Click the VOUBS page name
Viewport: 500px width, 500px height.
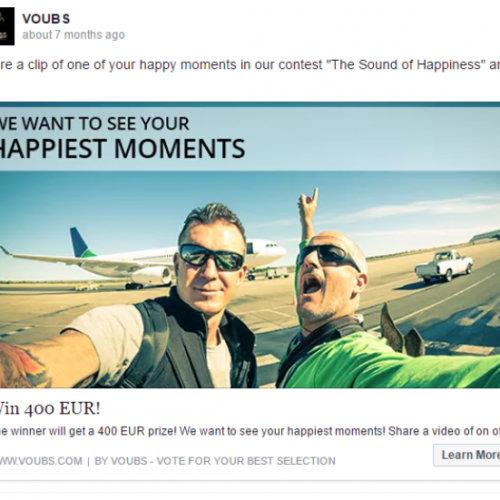[x=46, y=19]
